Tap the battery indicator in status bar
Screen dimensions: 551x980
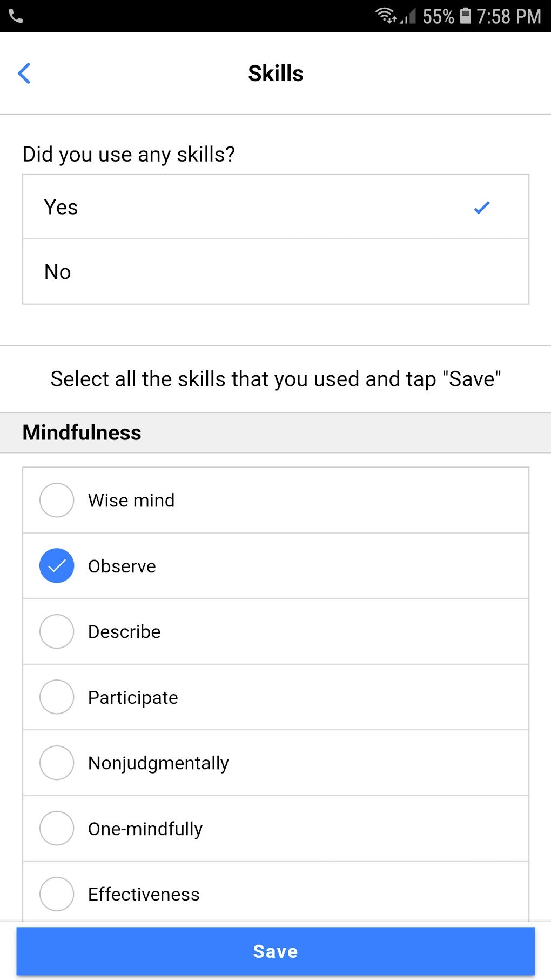click(x=465, y=16)
